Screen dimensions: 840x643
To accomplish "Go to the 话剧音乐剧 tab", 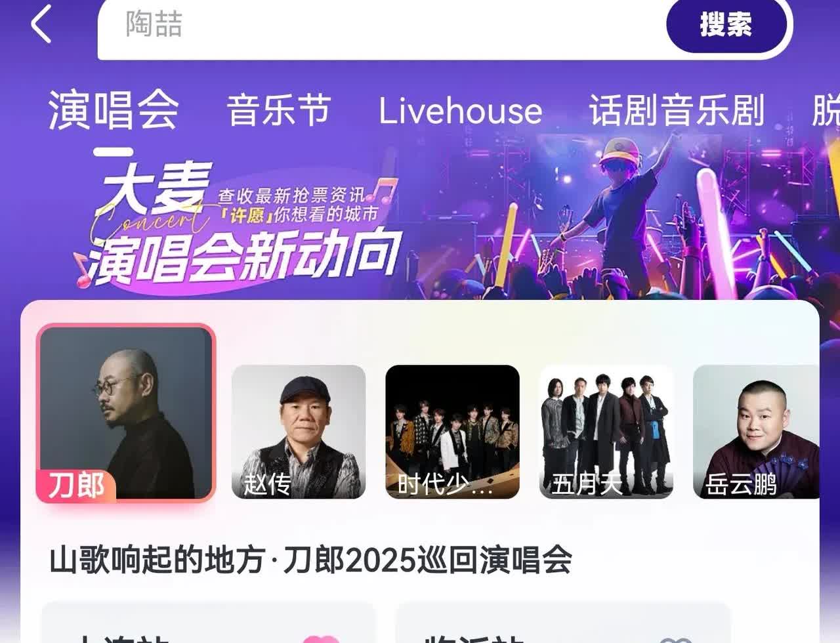I will point(677,110).
